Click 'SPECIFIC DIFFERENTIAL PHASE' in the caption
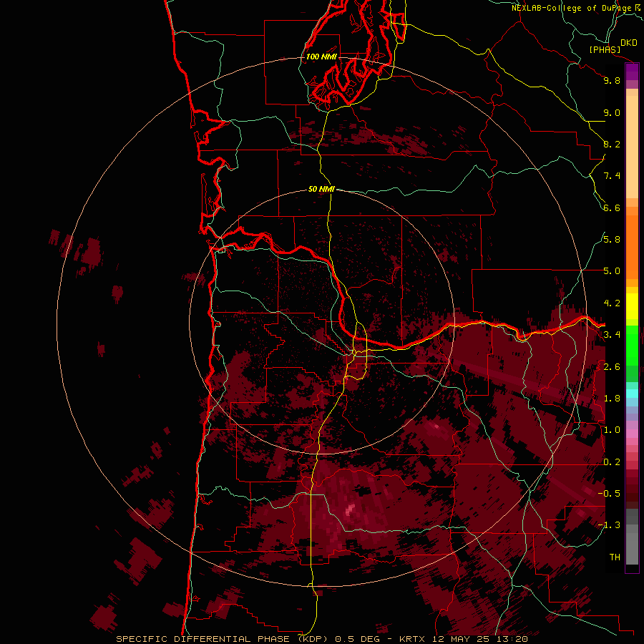The image size is (644, 644). tap(203, 639)
